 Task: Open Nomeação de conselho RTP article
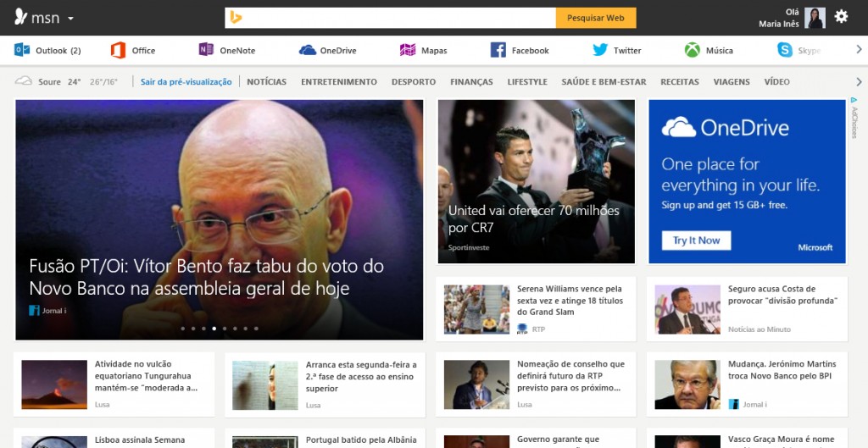(570, 375)
